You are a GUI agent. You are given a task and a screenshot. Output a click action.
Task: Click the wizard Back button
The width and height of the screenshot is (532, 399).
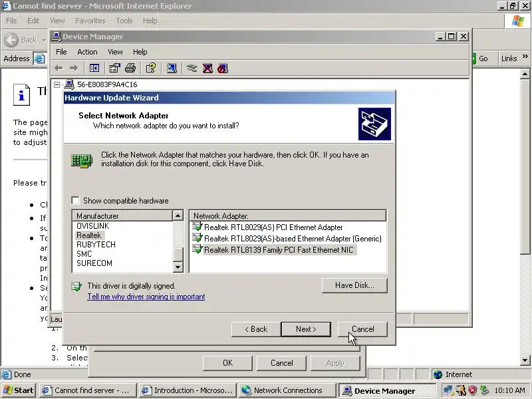(x=256, y=329)
